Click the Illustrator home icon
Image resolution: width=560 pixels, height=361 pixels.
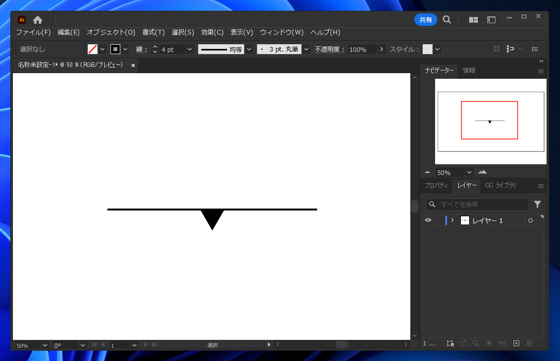coord(38,20)
